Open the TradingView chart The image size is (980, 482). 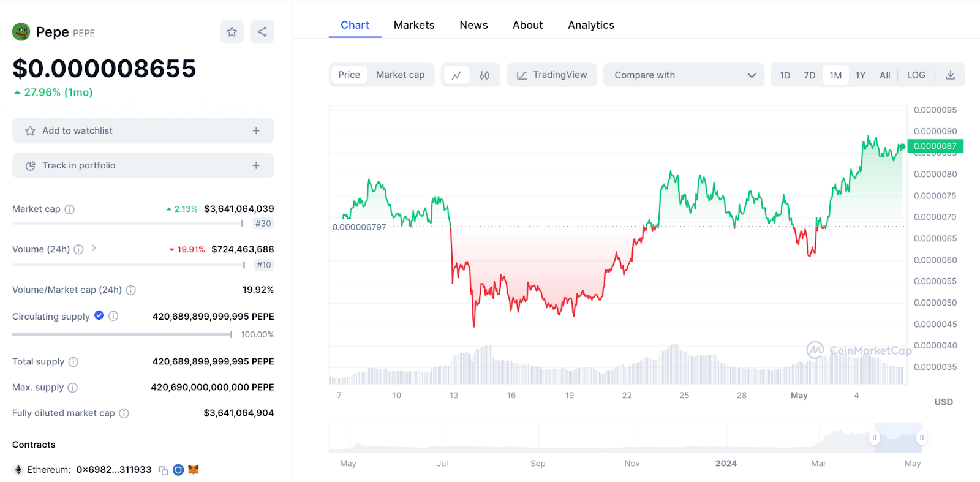click(x=552, y=75)
